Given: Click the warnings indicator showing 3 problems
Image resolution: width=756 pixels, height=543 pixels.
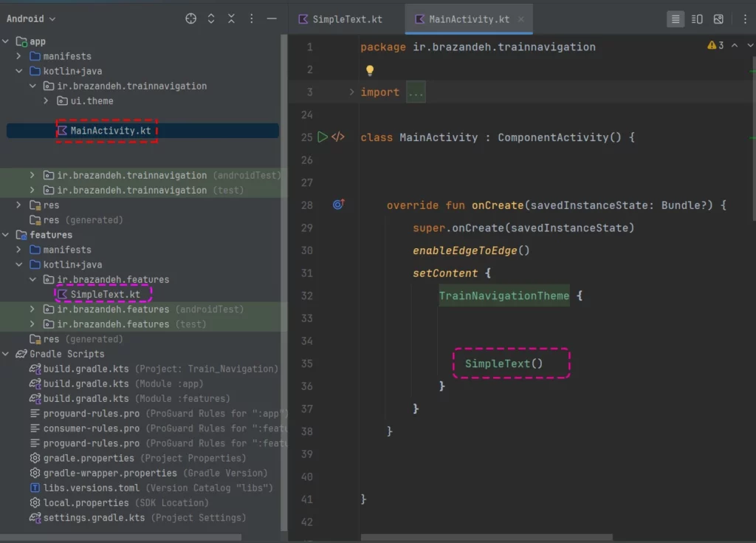Looking at the screenshot, I should [715, 46].
